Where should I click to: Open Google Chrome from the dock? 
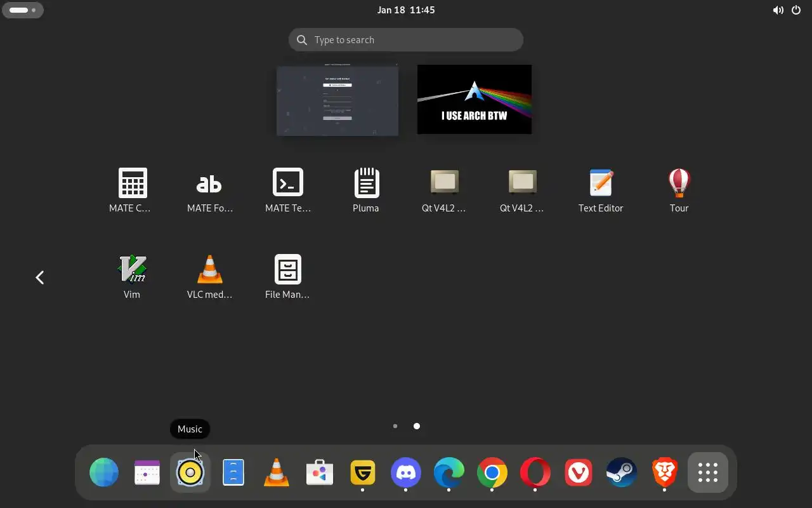click(492, 472)
